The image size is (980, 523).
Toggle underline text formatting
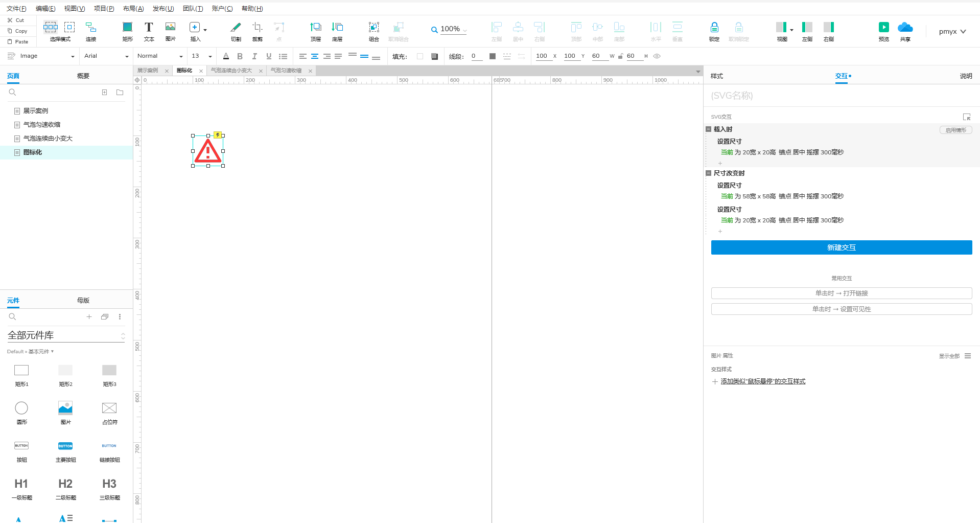pyautogui.click(x=269, y=56)
